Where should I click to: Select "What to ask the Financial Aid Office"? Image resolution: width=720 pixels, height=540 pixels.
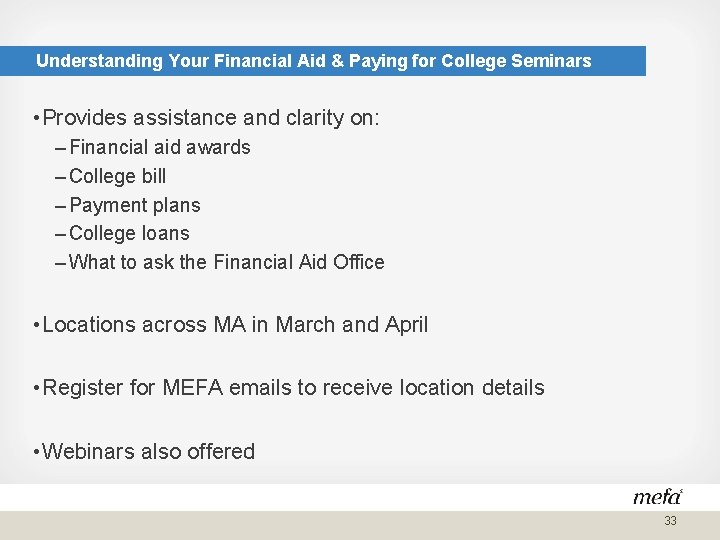pyautogui.click(x=227, y=262)
